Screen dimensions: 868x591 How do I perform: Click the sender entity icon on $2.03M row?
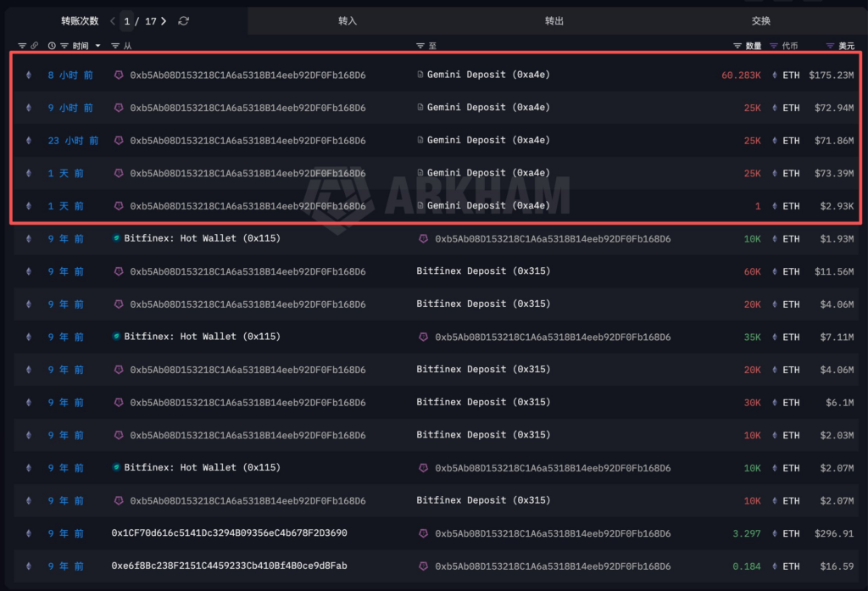119,435
